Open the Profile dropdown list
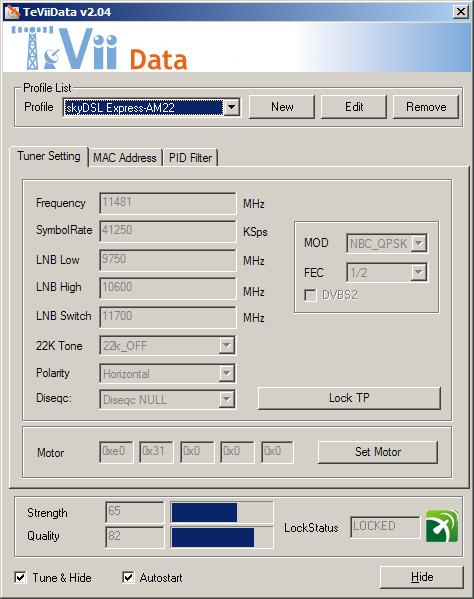The width and height of the screenshot is (474, 599). (x=231, y=107)
